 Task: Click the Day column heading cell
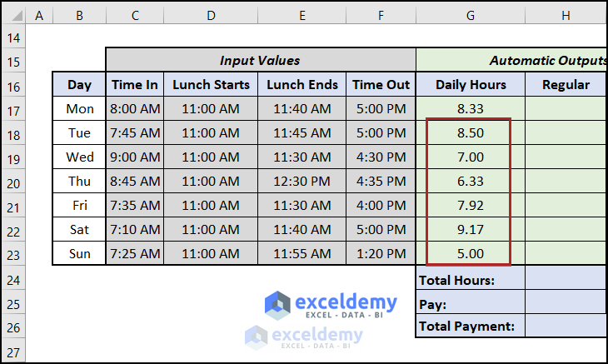(79, 84)
